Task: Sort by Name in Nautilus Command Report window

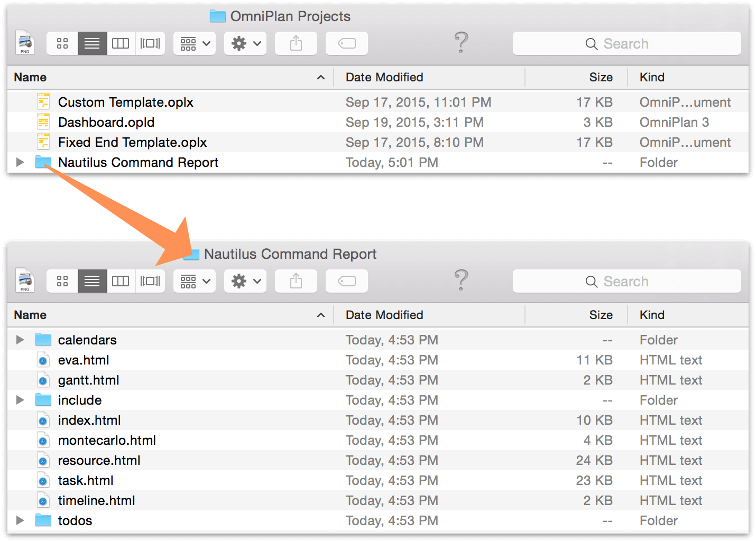Action: coord(170,315)
